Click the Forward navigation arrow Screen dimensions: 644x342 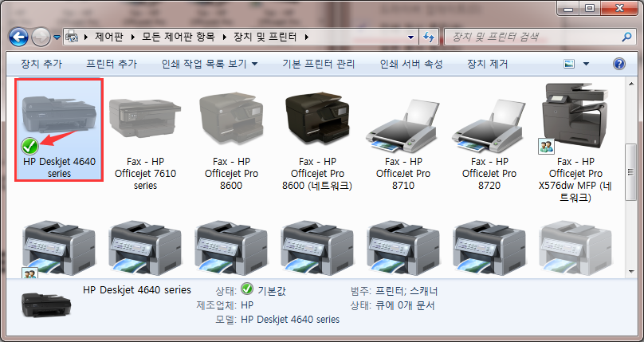pos(41,37)
